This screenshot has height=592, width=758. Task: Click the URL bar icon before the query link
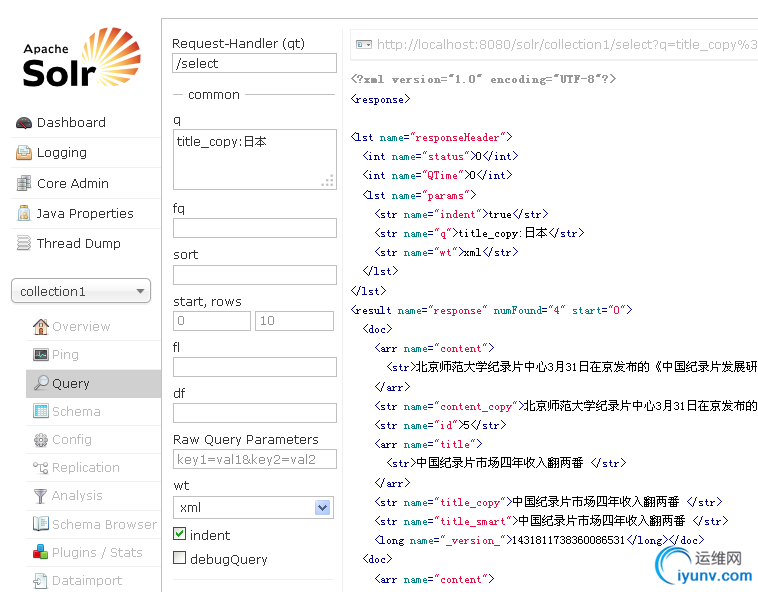click(x=364, y=44)
